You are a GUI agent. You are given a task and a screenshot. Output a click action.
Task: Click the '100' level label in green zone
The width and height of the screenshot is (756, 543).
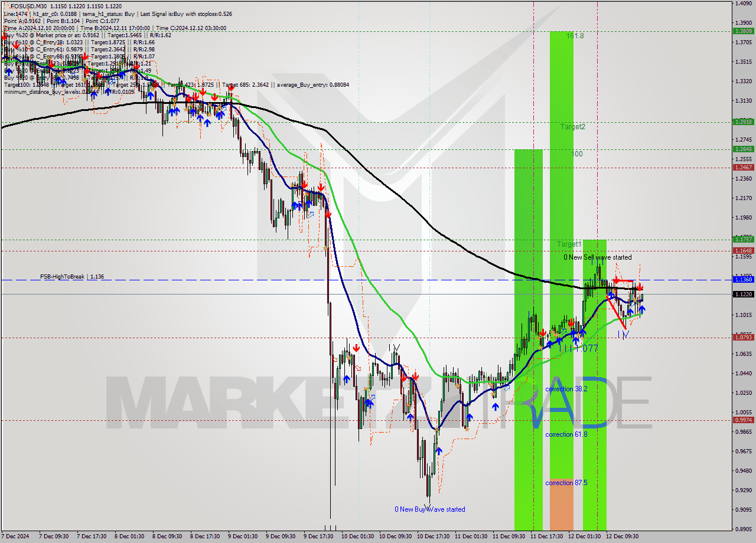click(577, 154)
